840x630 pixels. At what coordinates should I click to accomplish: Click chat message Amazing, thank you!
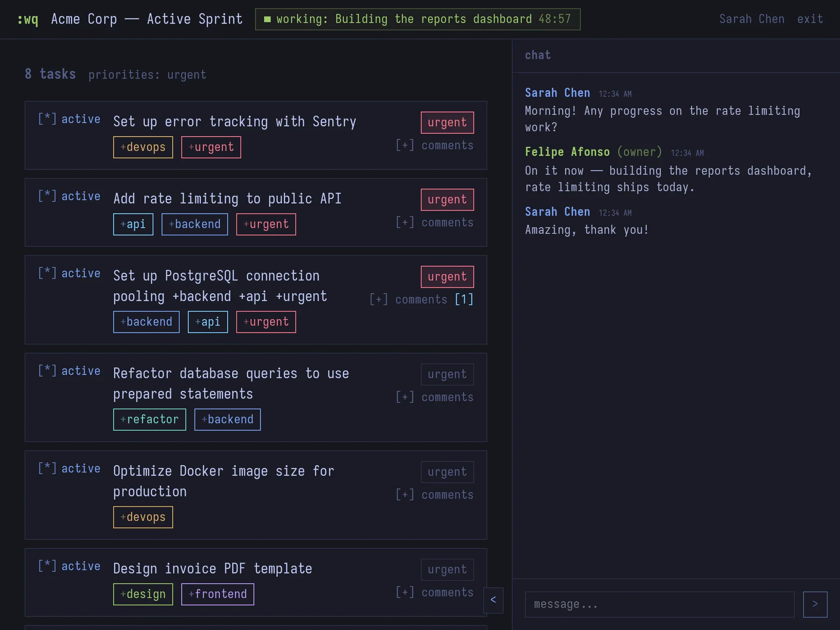click(x=587, y=230)
